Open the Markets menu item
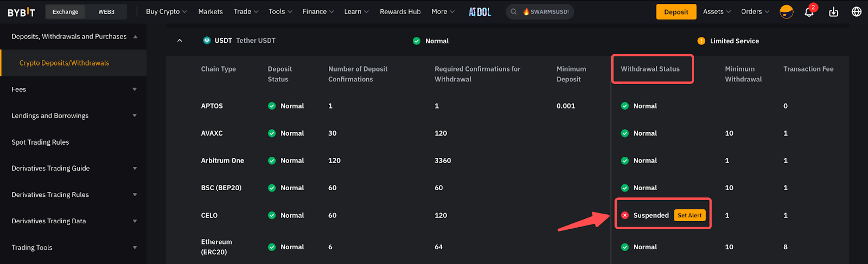 pos(210,12)
